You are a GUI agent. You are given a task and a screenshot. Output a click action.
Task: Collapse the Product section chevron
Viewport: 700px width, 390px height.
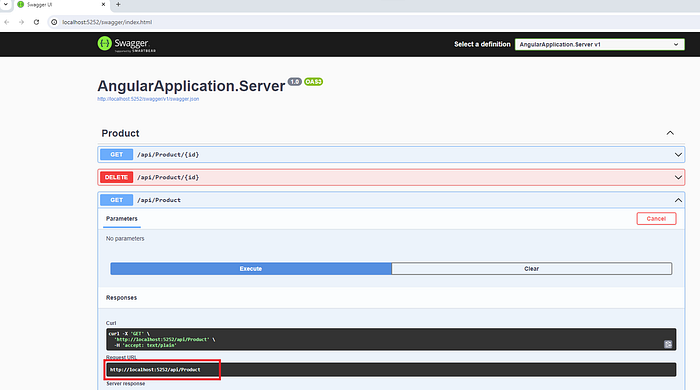[x=670, y=133]
